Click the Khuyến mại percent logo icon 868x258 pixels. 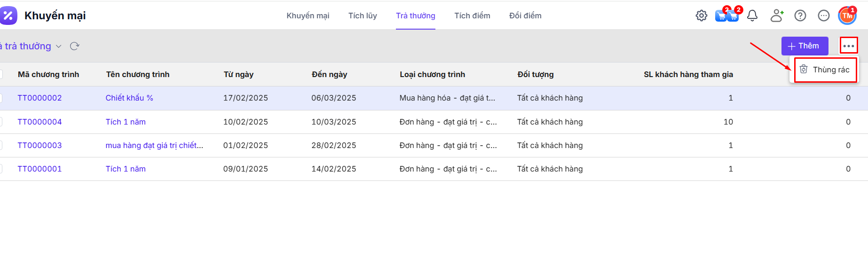tap(8, 16)
